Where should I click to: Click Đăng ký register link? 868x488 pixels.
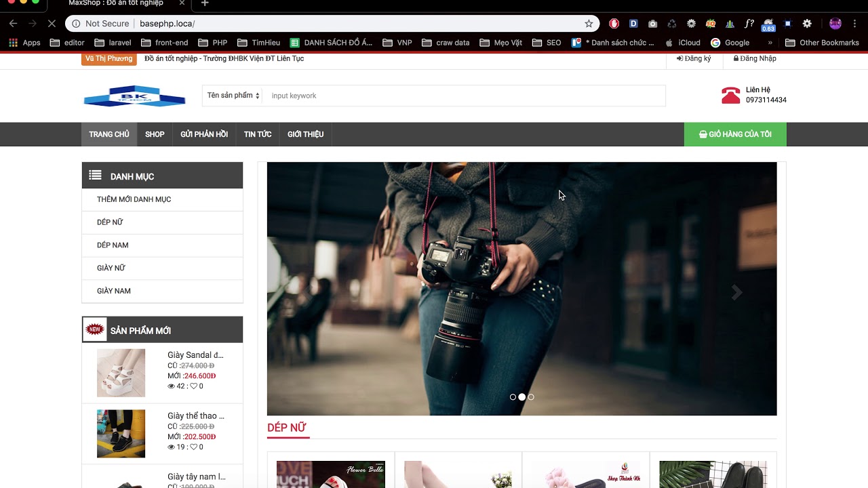[x=694, y=58]
